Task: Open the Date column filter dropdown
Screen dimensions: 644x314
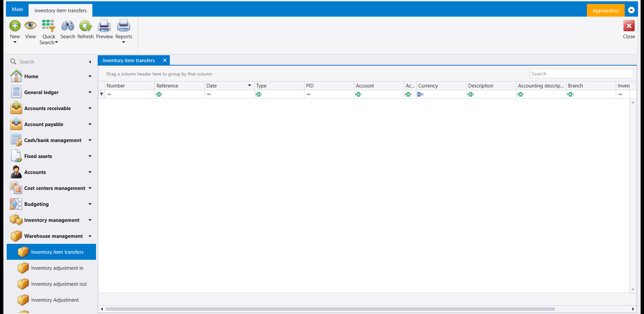Action: [x=249, y=85]
